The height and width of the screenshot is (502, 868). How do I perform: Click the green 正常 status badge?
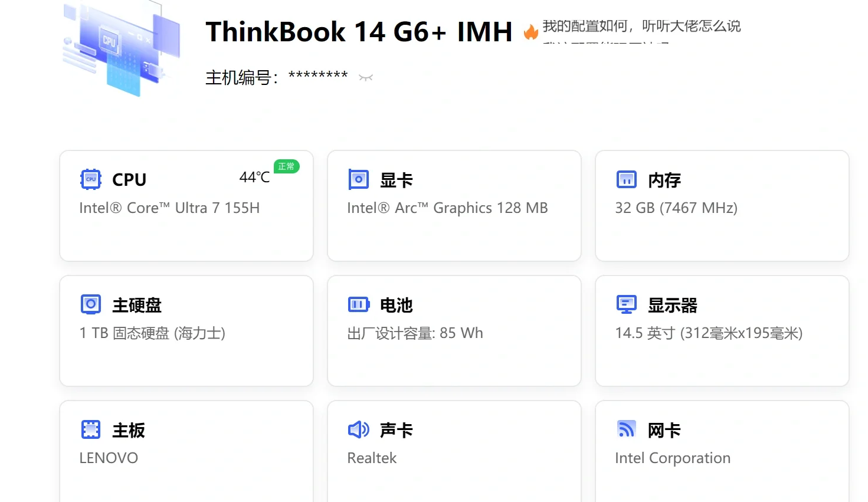pos(287,166)
